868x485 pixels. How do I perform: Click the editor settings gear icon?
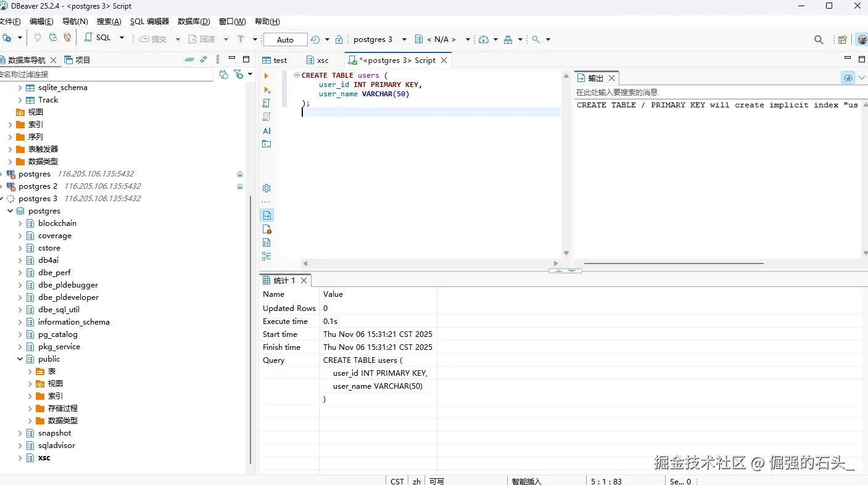tap(267, 188)
